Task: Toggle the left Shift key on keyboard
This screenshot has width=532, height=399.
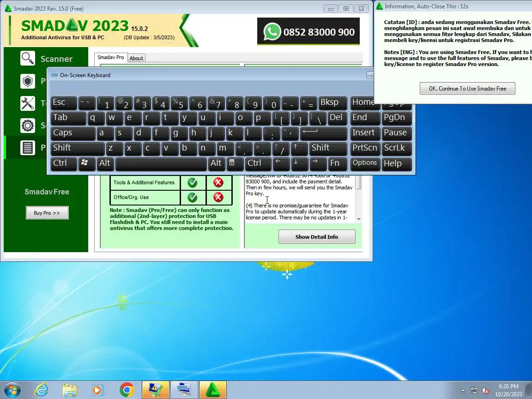Action: 78,149
